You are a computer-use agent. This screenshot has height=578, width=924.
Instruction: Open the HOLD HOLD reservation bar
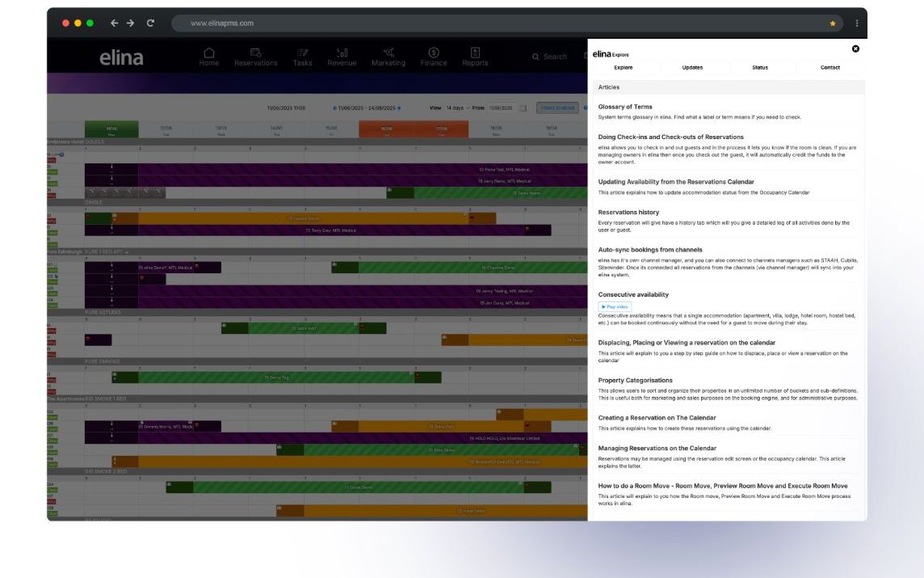click(x=336, y=438)
